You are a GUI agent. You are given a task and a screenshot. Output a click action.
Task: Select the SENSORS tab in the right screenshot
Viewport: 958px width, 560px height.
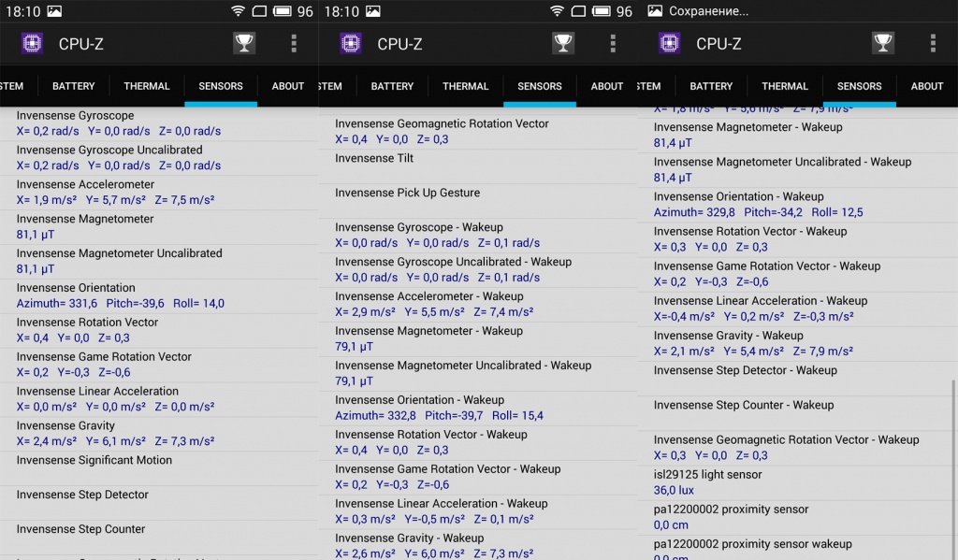pos(859,86)
